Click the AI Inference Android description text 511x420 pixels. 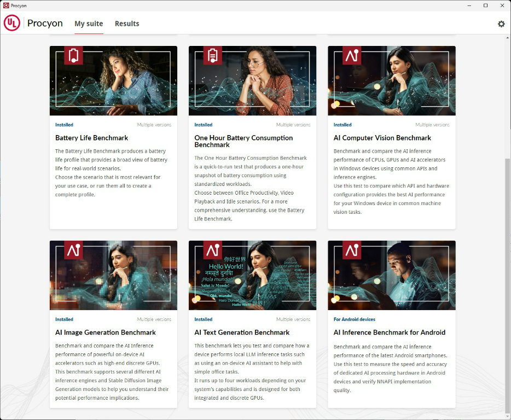[x=390, y=369]
